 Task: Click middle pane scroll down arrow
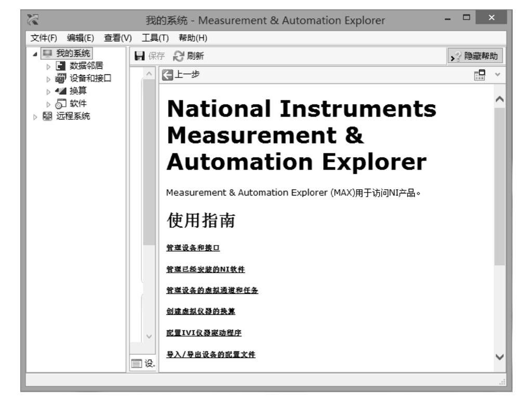[x=149, y=336]
